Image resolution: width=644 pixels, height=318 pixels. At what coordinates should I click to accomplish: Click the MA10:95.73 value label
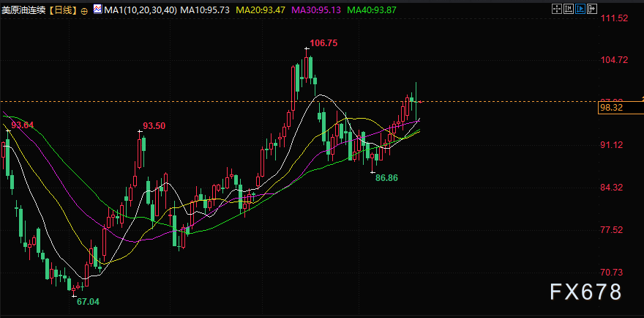(x=205, y=10)
